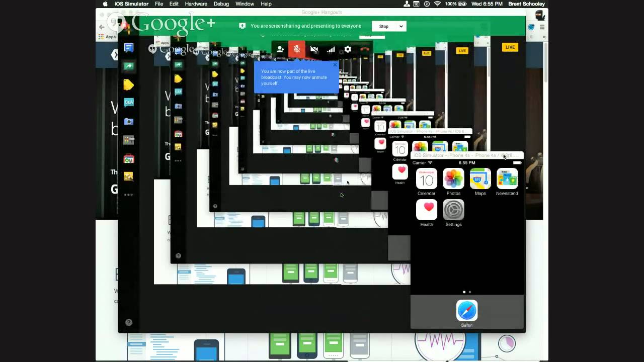Screen dimensions: 644x362
Task: Click the browser back arrow
Action: (102, 27)
